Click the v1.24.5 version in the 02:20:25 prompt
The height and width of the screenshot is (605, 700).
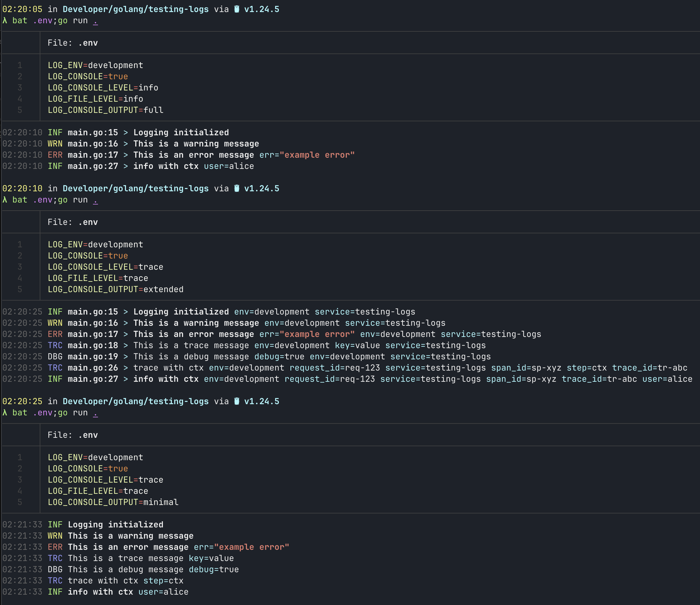[x=262, y=401]
